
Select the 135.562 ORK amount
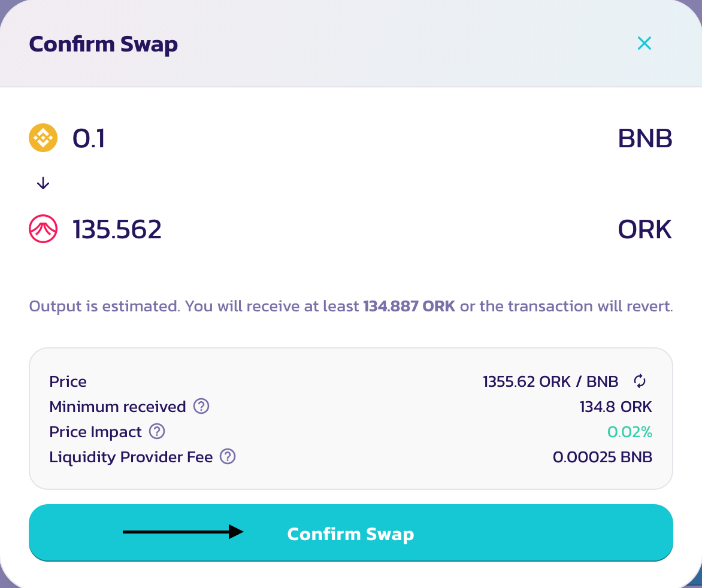point(117,229)
